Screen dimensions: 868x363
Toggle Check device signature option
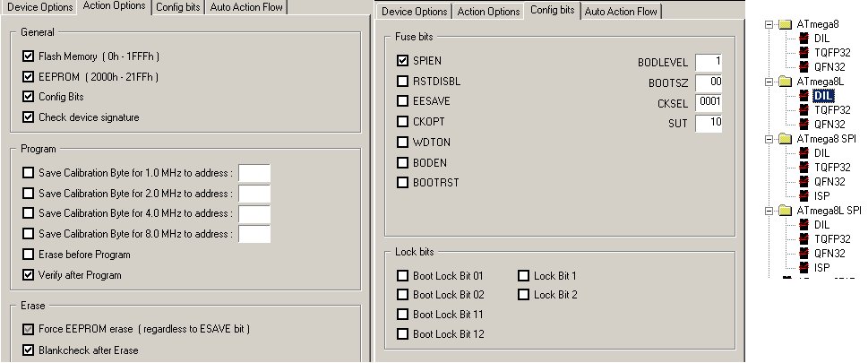(29, 117)
